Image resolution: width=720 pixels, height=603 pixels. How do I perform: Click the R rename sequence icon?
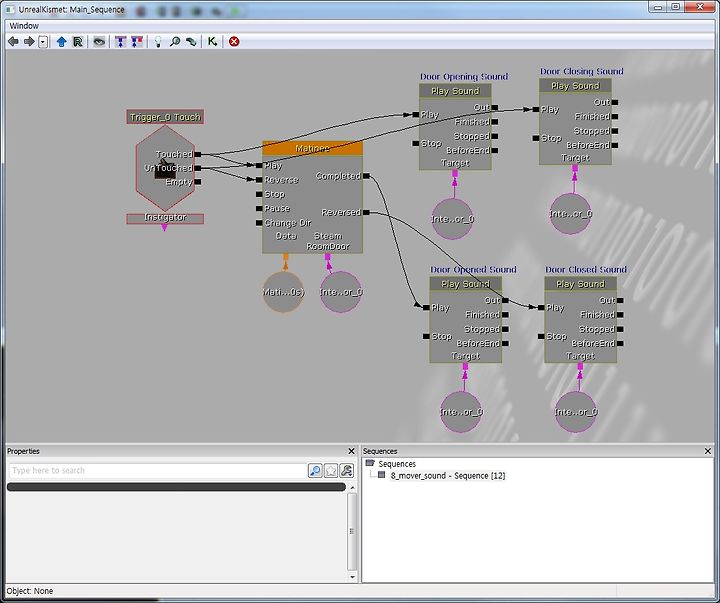[78, 42]
